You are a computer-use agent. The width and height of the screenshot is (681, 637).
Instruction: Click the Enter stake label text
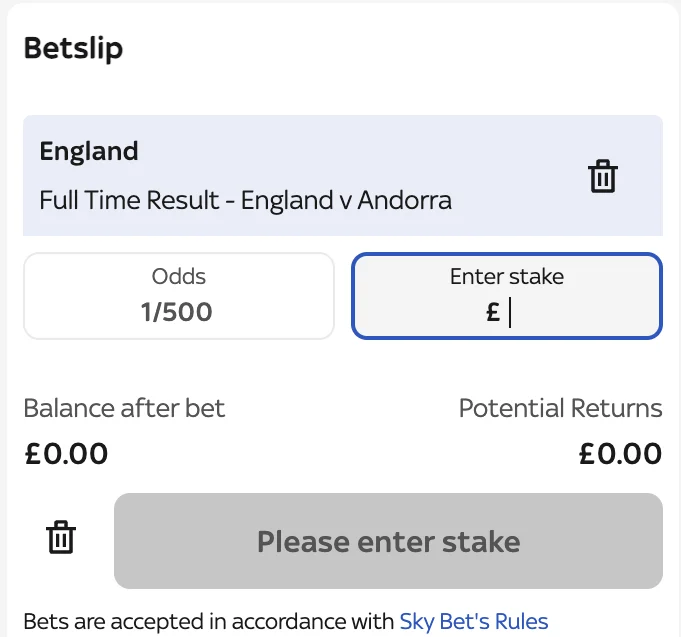point(507,276)
